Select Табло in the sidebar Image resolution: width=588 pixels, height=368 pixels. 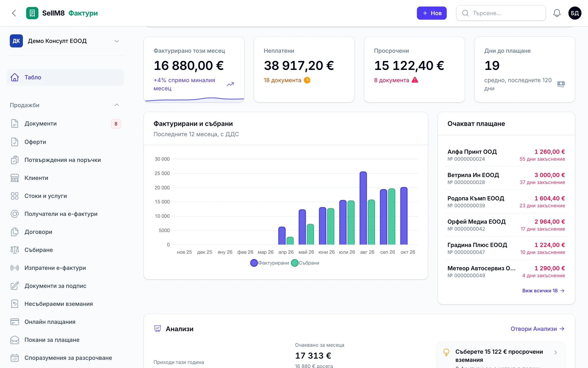[65, 77]
